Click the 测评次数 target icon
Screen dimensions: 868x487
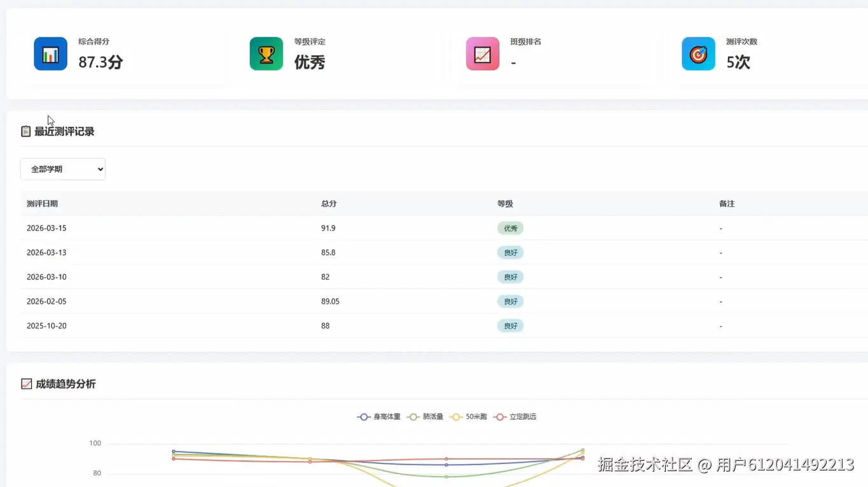pos(698,53)
